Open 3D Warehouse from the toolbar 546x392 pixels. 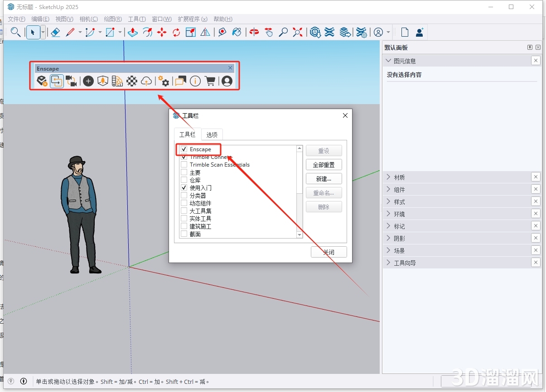[315, 32]
